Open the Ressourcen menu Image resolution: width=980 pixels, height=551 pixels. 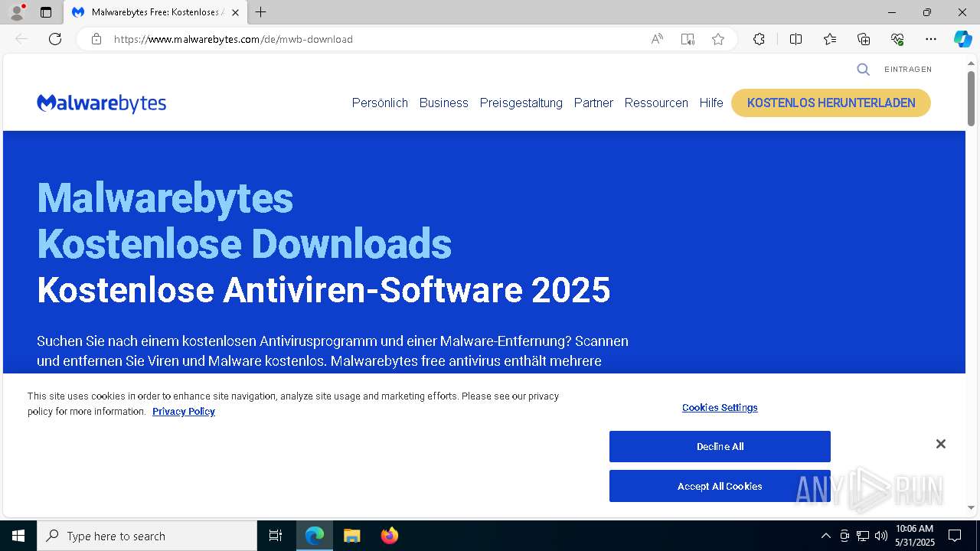[x=656, y=103]
